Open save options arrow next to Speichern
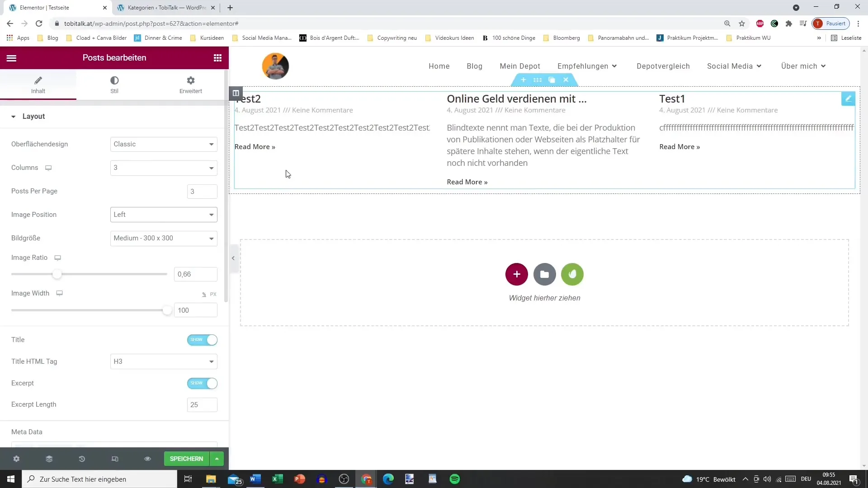The width and height of the screenshot is (868, 488). (217, 459)
